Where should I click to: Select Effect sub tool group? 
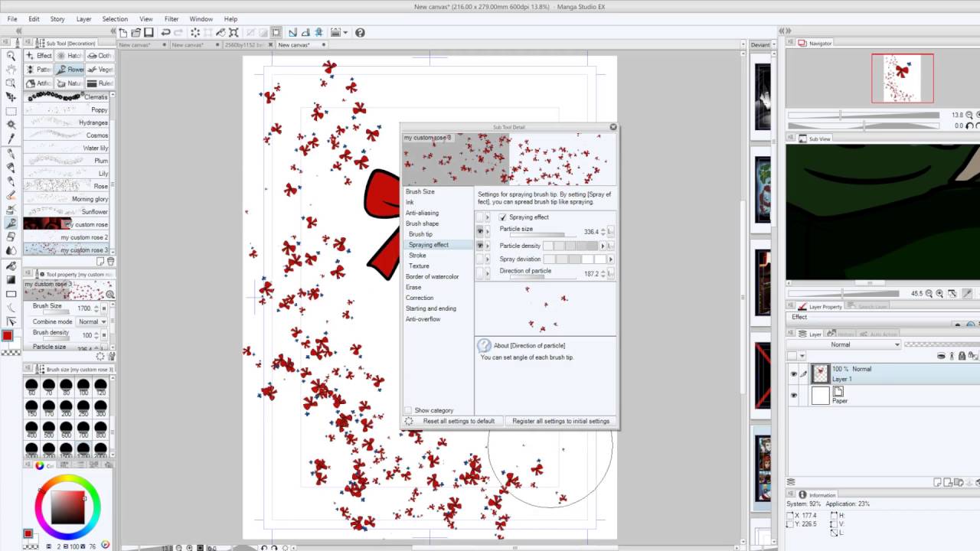tap(39, 56)
